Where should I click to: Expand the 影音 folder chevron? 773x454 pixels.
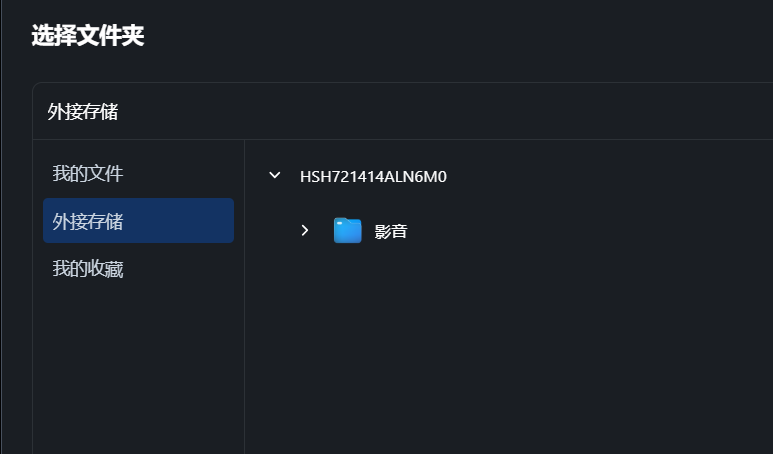click(x=305, y=231)
